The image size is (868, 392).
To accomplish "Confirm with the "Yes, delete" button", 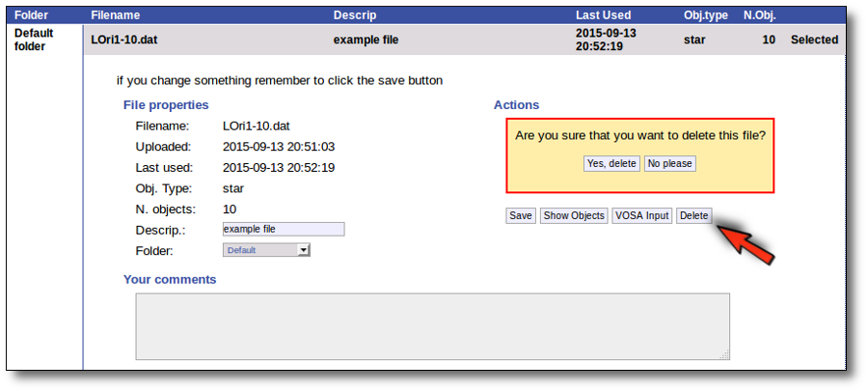I will [x=611, y=163].
